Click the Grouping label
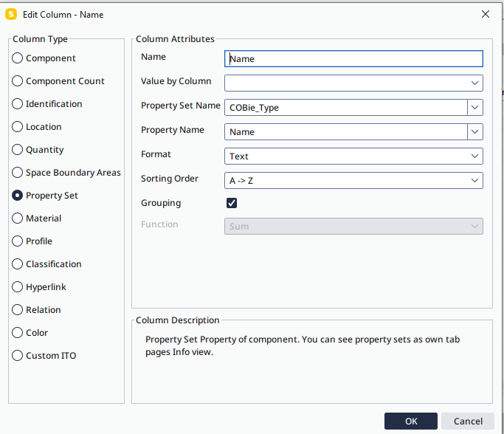 (161, 203)
